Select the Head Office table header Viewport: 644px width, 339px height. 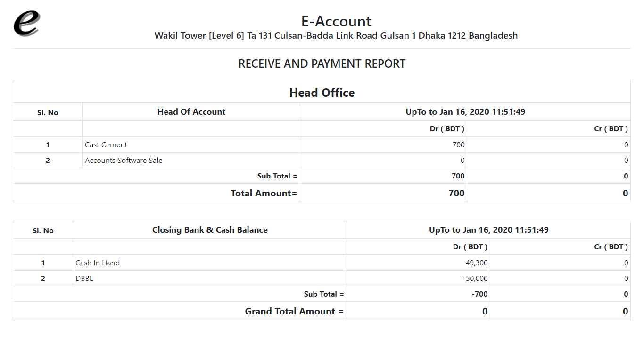[x=322, y=93]
